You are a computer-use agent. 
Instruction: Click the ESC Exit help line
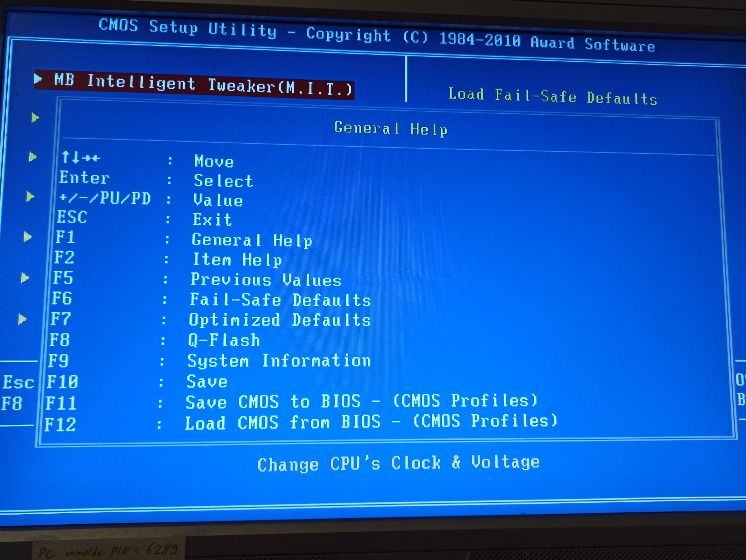[x=212, y=220]
